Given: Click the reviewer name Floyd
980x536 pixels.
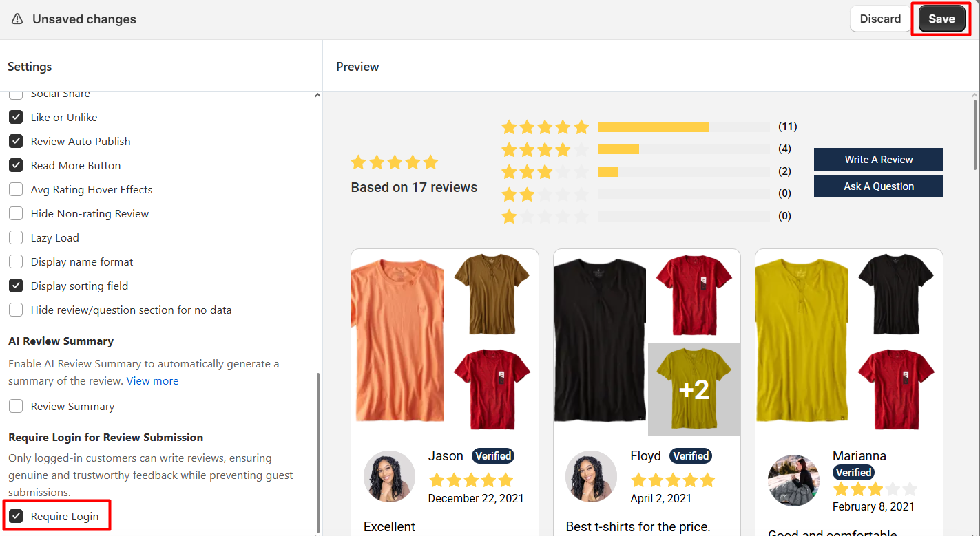Looking at the screenshot, I should pos(645,455).
